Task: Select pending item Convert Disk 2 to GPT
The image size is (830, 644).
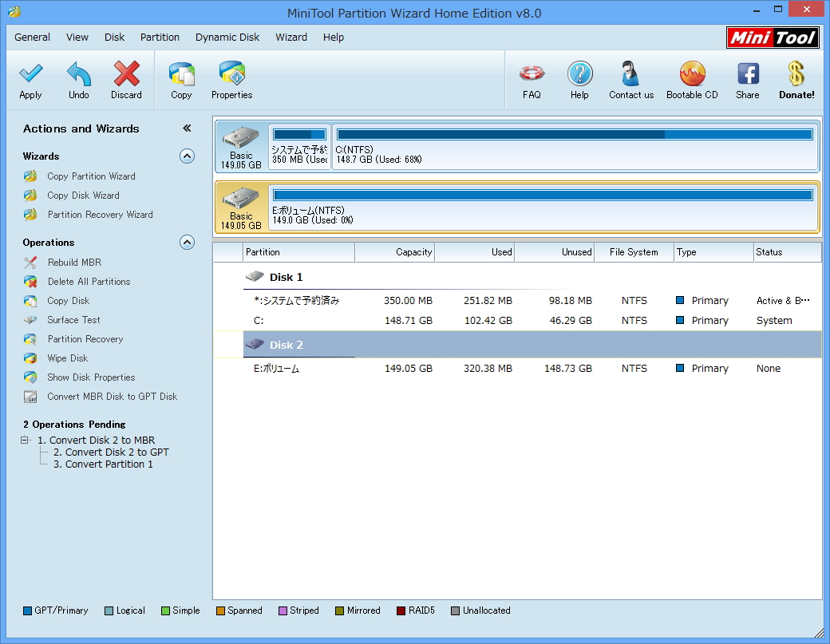Action: tap(111, 452)
